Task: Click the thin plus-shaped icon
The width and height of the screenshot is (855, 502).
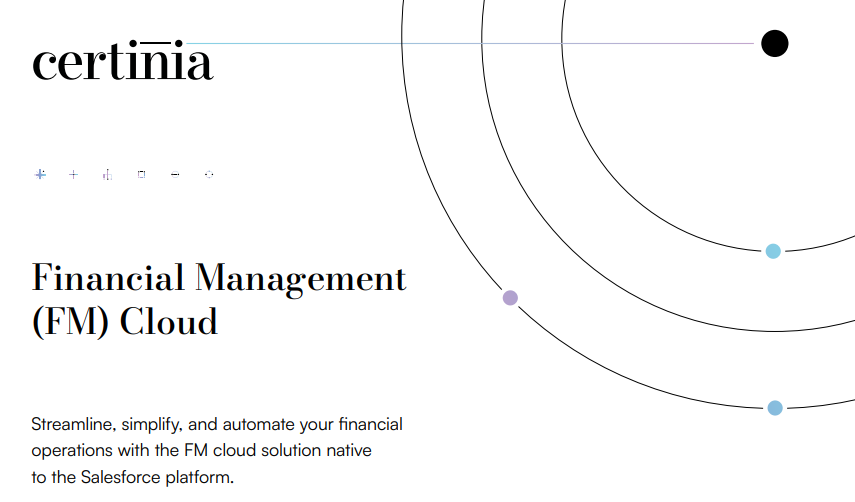Action: [x=74, y=174]
